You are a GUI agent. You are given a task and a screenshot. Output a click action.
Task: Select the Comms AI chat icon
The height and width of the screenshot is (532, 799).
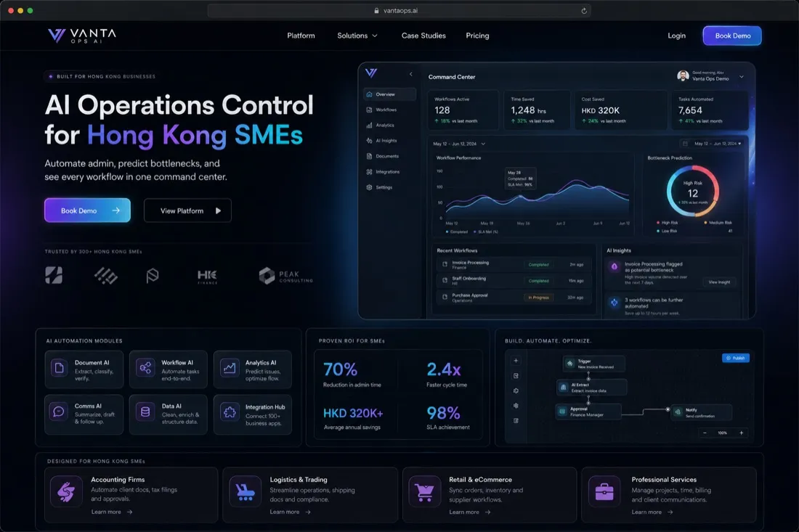(x=59, y=412)
